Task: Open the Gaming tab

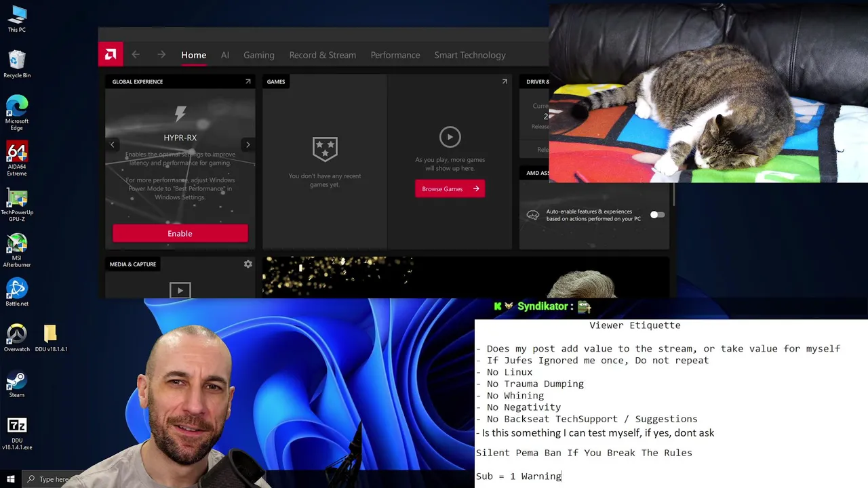Action: (x=259, y=55)
